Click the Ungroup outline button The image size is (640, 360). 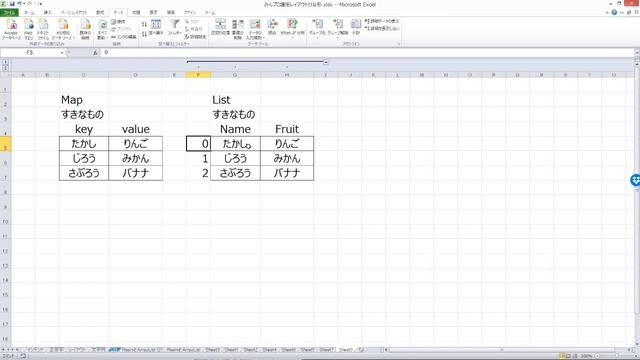coord(338,28)
